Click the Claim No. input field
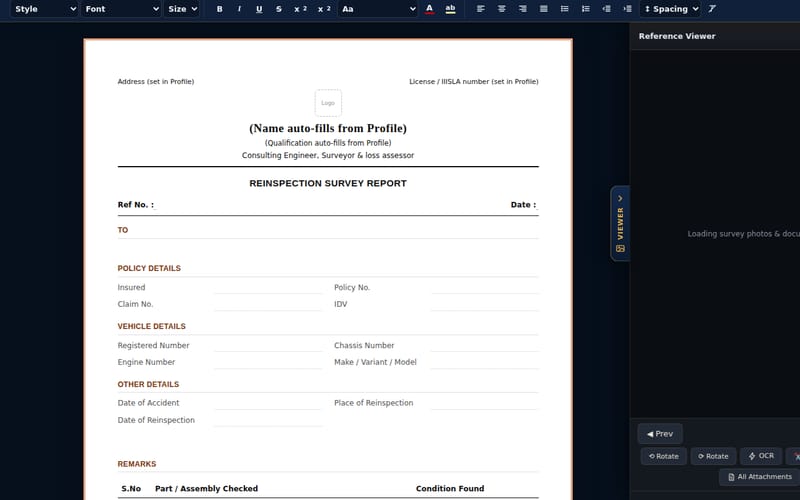This screenshot has height=500, width=800. pos(268,304)
